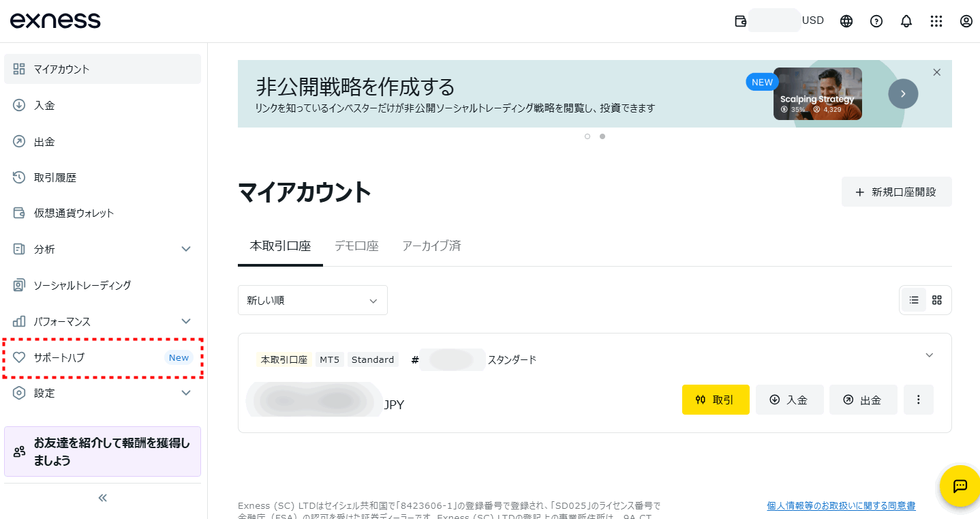Collapse the sidebar with the « control

(102, 497)
